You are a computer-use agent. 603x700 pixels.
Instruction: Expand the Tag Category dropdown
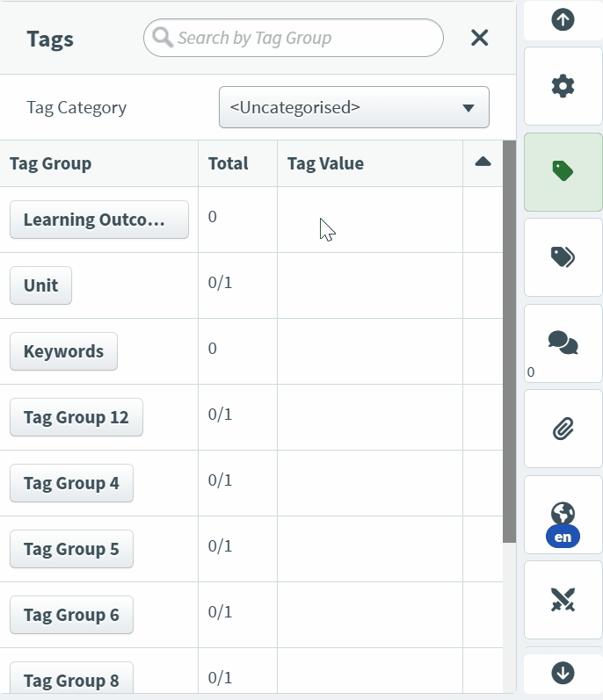pos(353,108)
